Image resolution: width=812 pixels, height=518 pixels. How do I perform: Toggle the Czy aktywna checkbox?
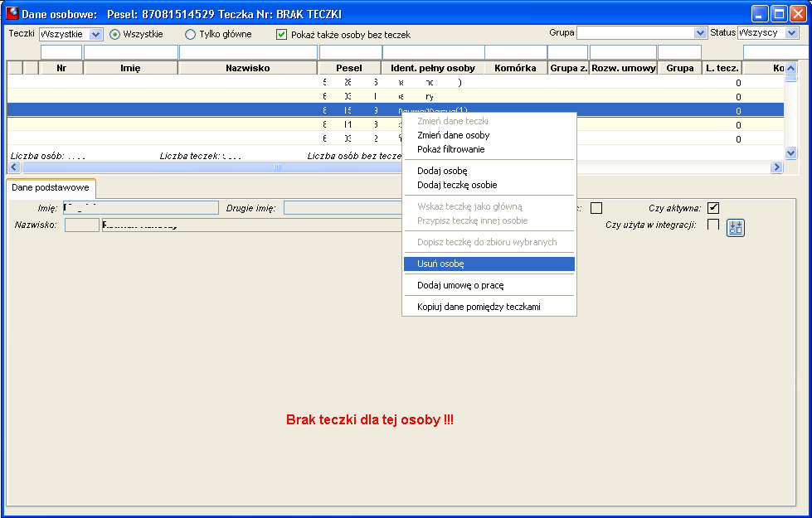(713, 208)
